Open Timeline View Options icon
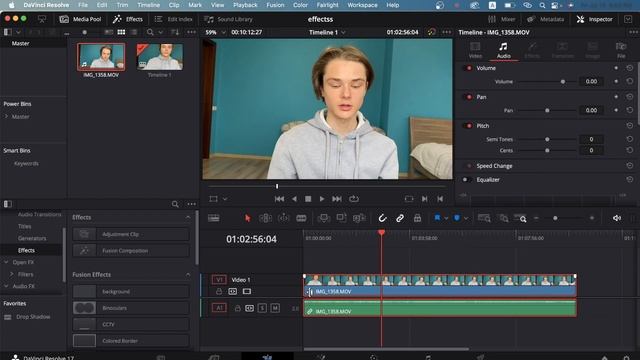This screenshot has height=360, width=640. point(213,218)
